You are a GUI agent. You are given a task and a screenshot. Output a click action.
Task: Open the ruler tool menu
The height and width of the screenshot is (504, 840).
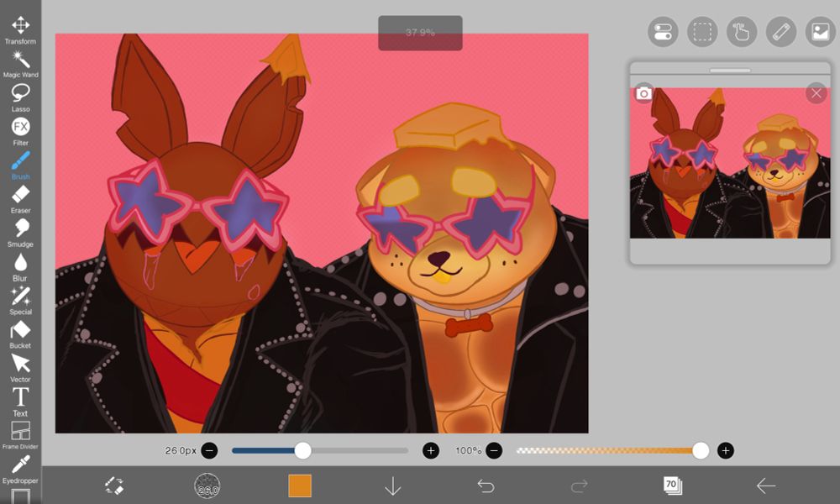781,32
